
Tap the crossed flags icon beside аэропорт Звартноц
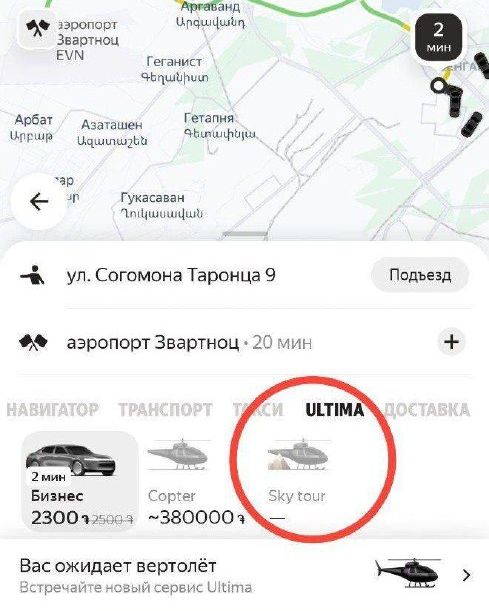point(33,343)
